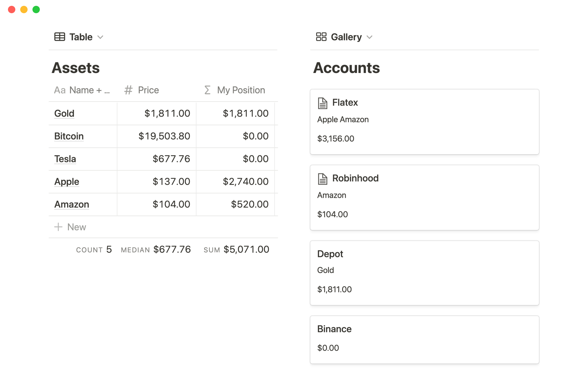Image resolution: width=588 pixels, height=368 pixels.
Task: Expand the Table view dropdown chevron
Action: [100, 37]
